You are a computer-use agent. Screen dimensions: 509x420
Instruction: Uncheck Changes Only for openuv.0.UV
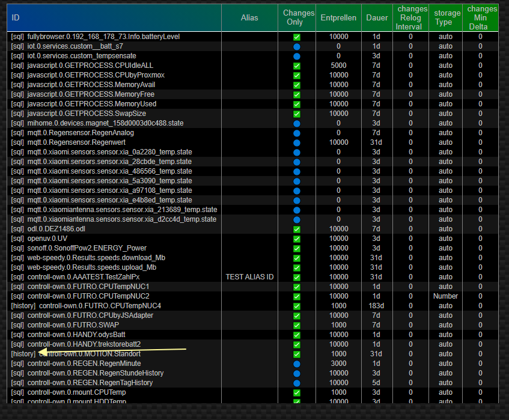297,239
